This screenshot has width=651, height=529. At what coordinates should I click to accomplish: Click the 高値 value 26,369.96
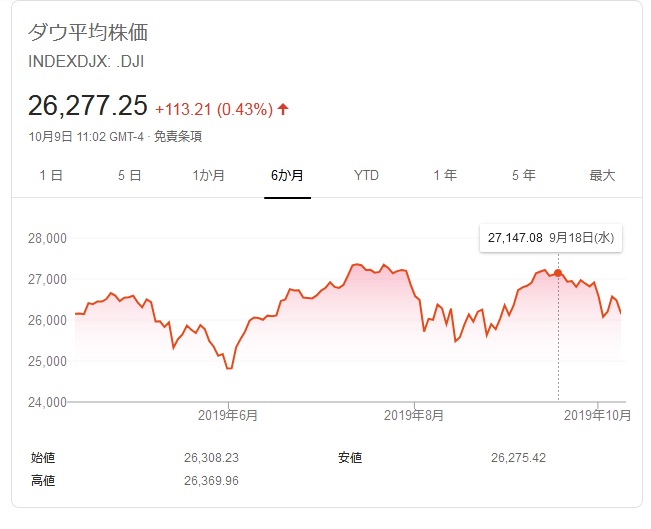[x=211, y=480]
